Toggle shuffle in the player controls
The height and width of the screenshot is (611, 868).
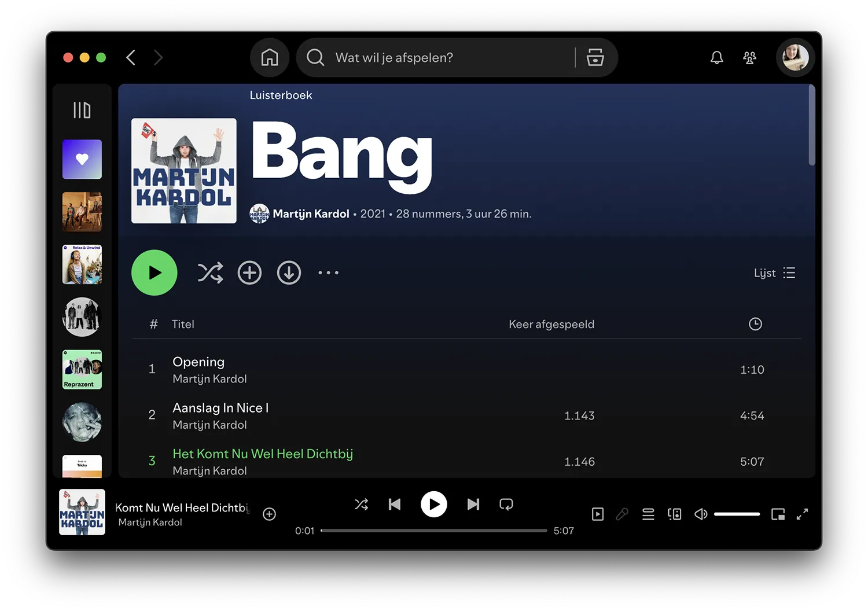(x=362, y=504)
